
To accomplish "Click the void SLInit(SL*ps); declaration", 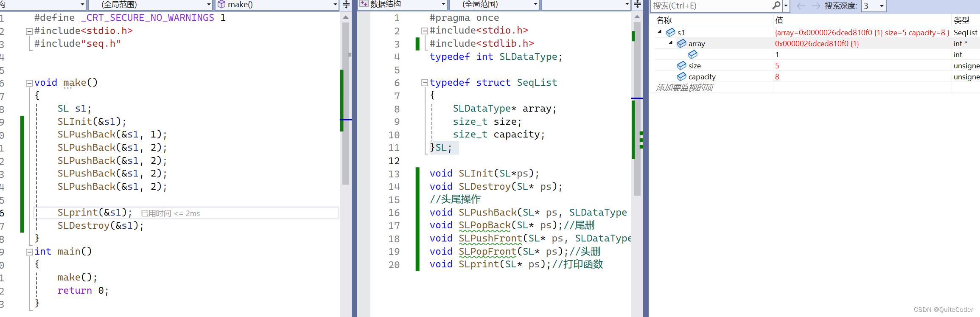I will [484, 174].
